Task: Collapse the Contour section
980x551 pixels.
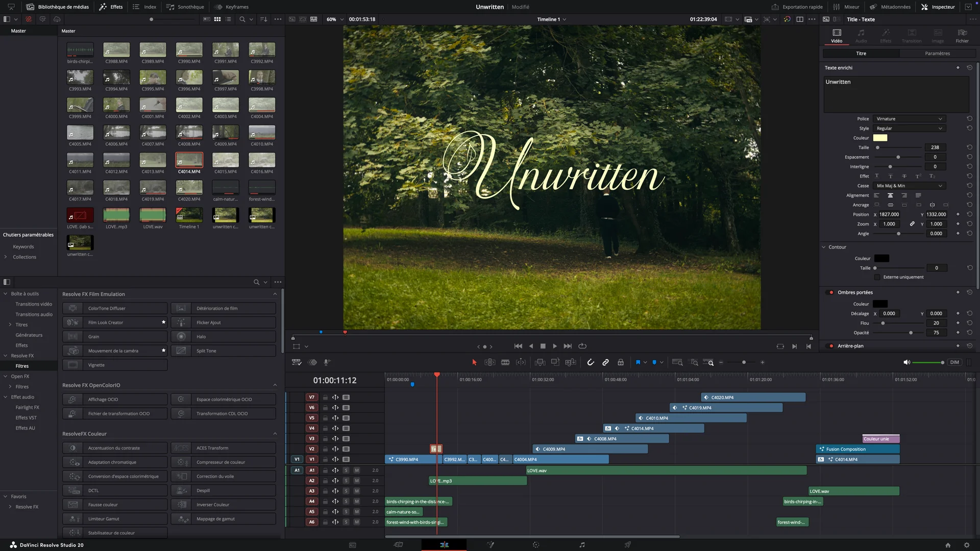Action: tap(824, 247)
